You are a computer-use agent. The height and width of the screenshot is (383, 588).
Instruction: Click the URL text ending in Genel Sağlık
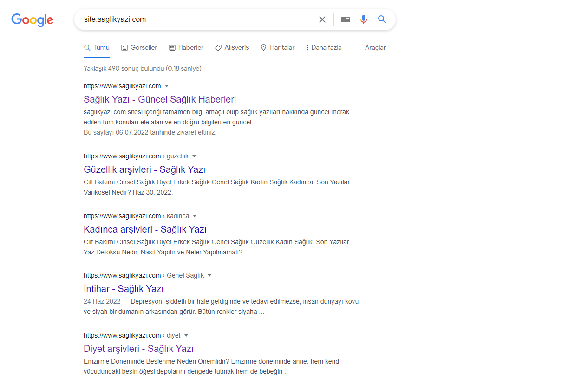[144, 275]
